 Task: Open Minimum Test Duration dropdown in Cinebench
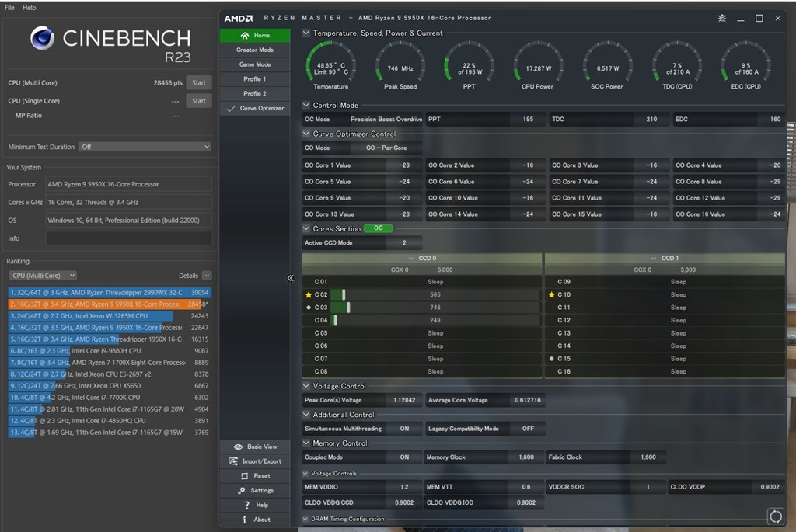pyautogui.click(x=145, y=147)
